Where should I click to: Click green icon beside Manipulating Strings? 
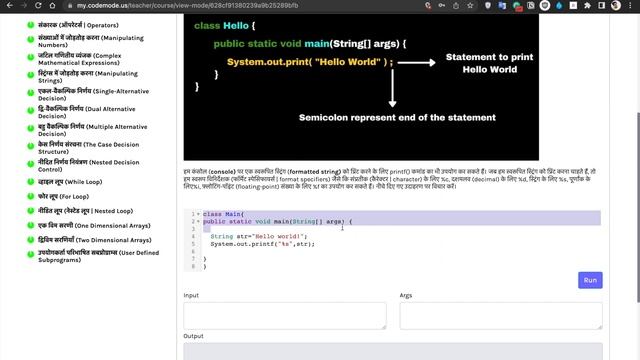point(31,75)
